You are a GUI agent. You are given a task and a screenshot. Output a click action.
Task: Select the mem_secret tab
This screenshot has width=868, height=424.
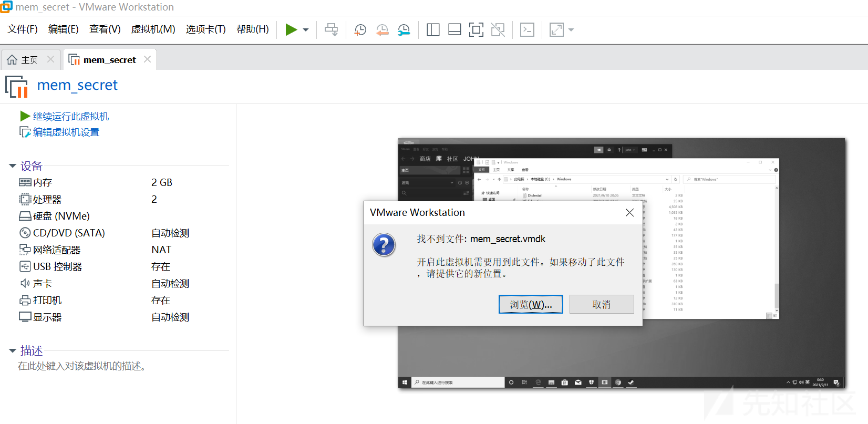tap(110, 60)
